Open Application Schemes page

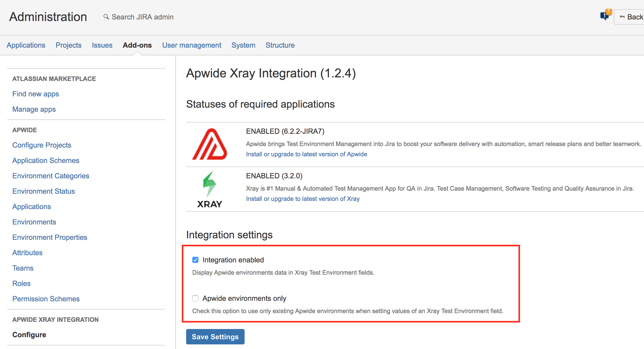tap(46, 160)
